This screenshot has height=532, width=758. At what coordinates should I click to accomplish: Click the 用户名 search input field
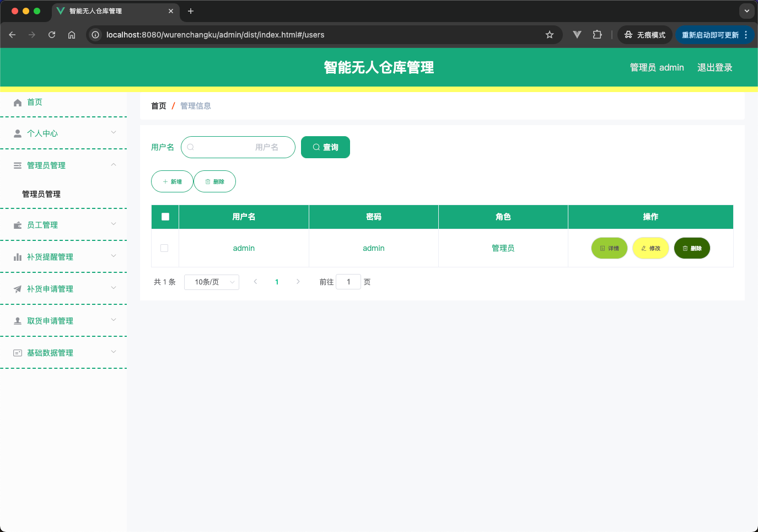tap(238, 147)
